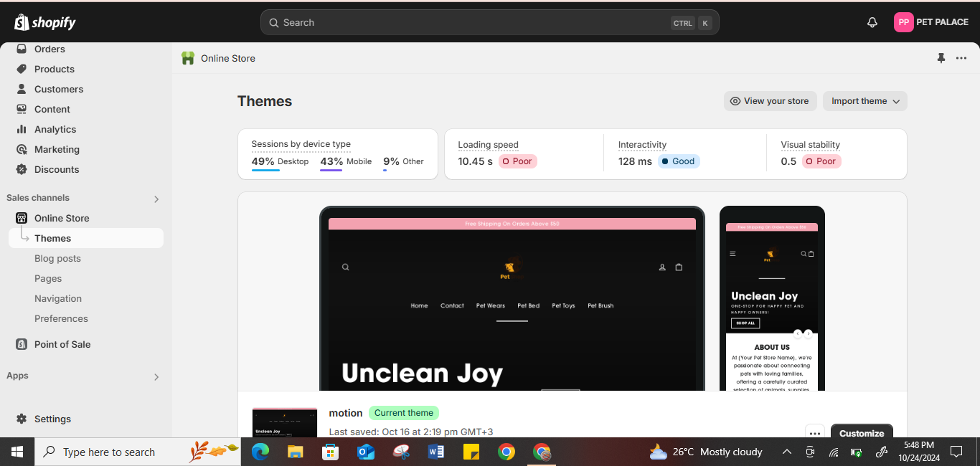980x466 pixels.
Task: Launch Microsoft Word from the taskbar
Action: tap(436, 452)
